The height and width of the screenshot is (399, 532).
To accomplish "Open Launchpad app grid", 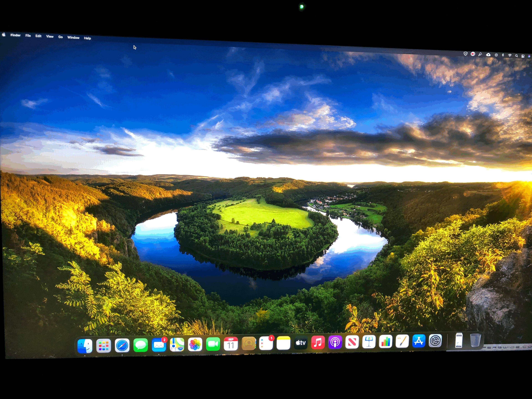I will click(103, 346).
